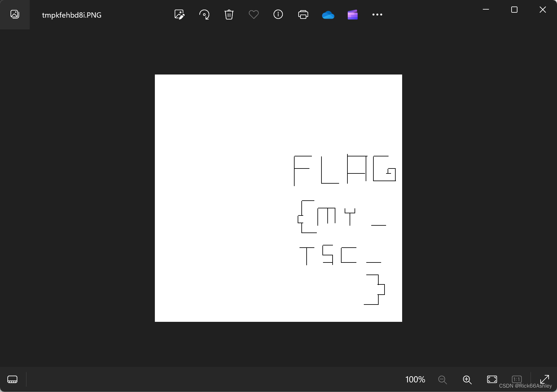Zoom out of the image
The image size is (557, 392).
(x=442, y=380)
